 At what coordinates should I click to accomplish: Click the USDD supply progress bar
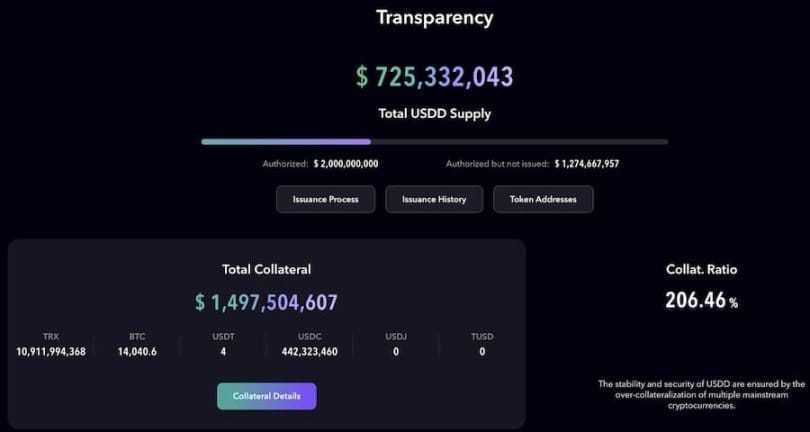pos(434,142)
